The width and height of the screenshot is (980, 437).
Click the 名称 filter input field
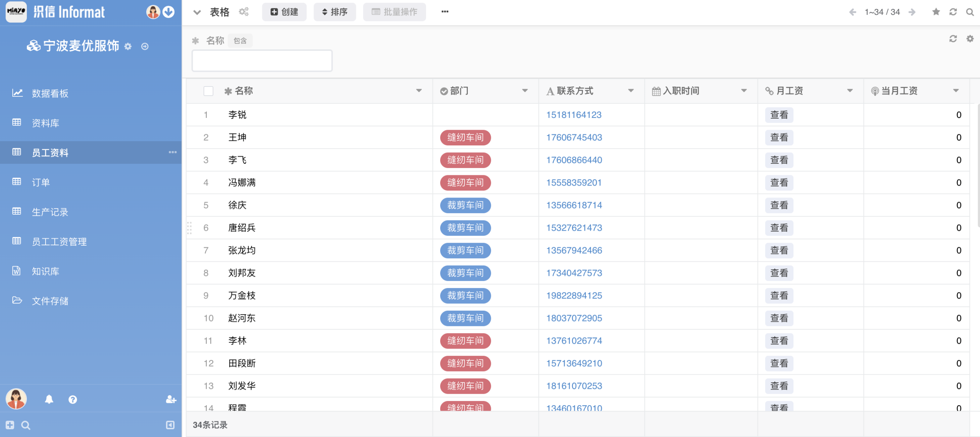(x=262, y=61)
